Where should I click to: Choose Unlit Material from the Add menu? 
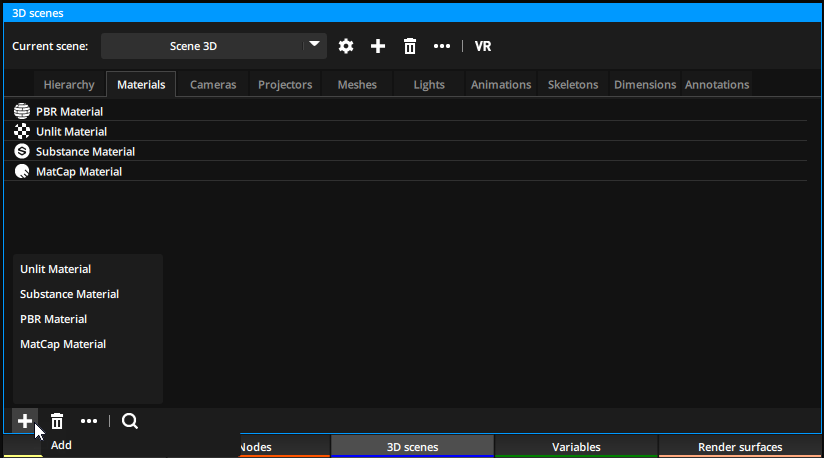[x=88, y=269]
